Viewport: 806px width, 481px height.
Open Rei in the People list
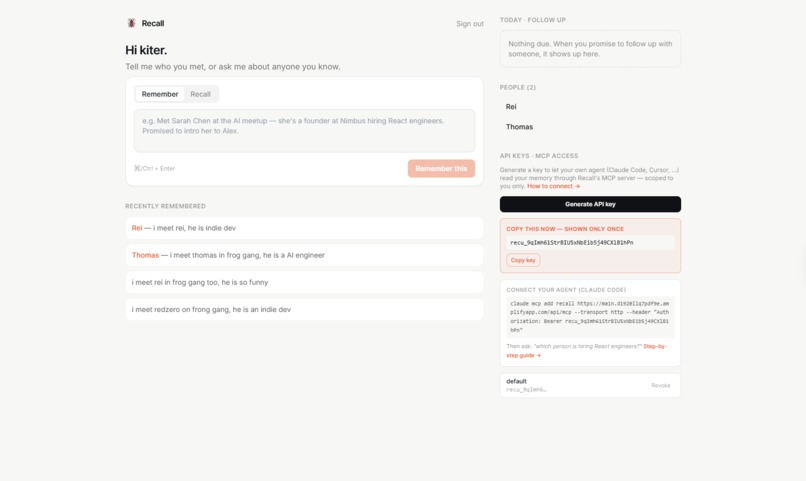click(x=511, y=107)
